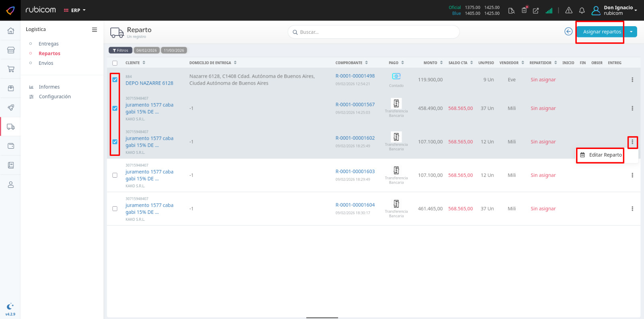
Task: Open the shopping cart sidebar icon
Action: click(11, 69)
